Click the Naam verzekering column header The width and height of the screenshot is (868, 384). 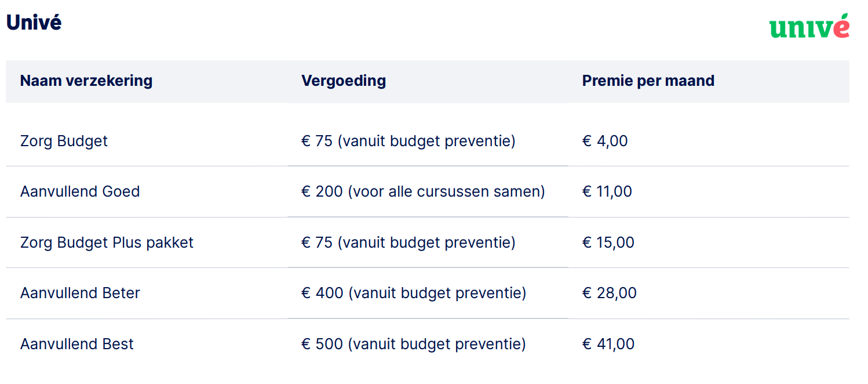click(86, 81)
